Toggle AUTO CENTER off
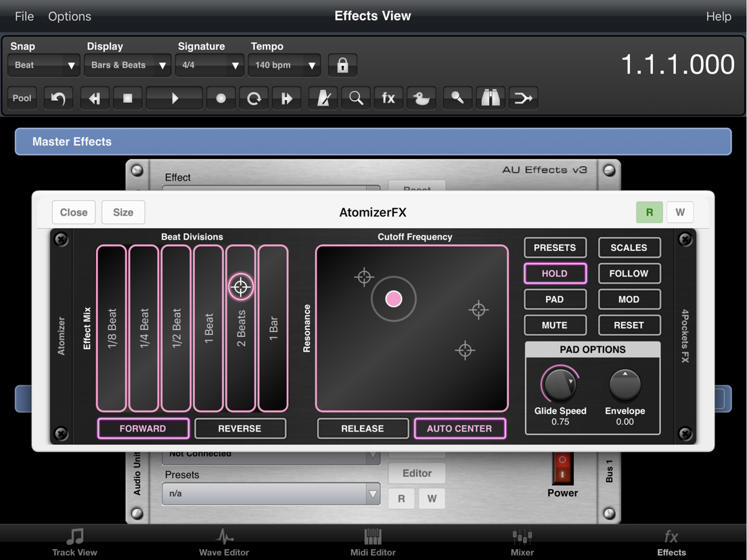 pos(459,428)
